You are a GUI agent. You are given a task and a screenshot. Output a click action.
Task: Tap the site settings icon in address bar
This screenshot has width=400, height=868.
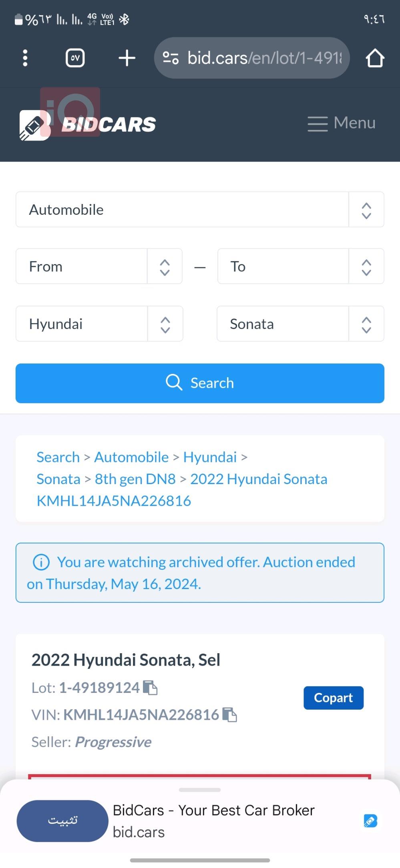click(171, 58)
